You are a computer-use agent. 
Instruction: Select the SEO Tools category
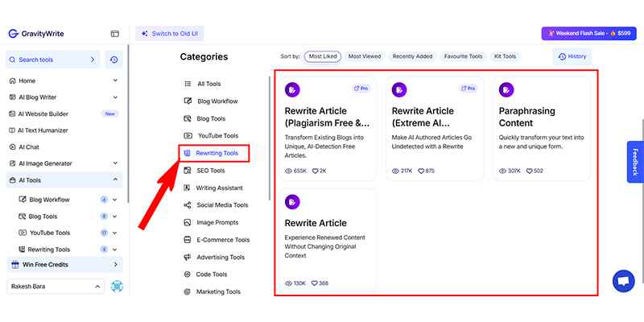pyautogui.click(x=204, y=171)
